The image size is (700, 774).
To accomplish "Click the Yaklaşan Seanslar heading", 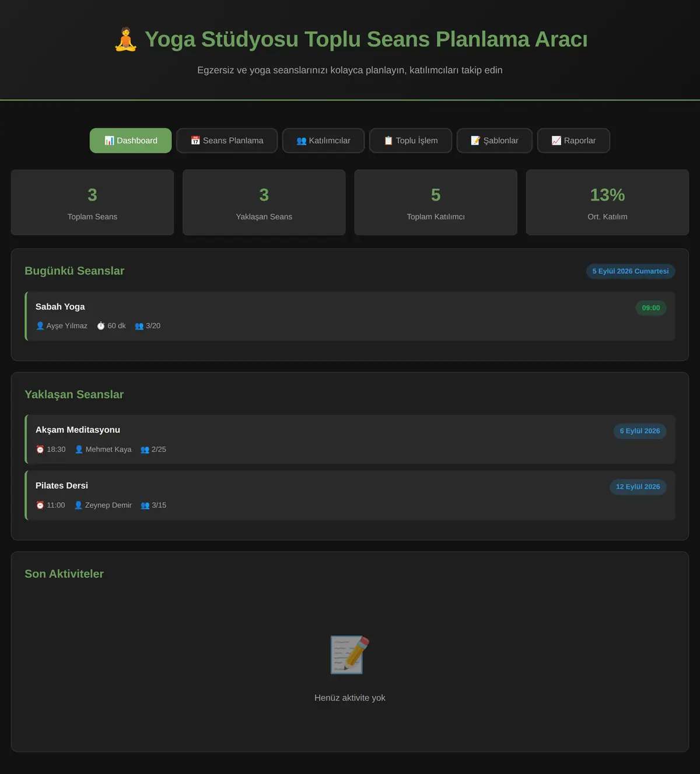I will pos(74,394).
